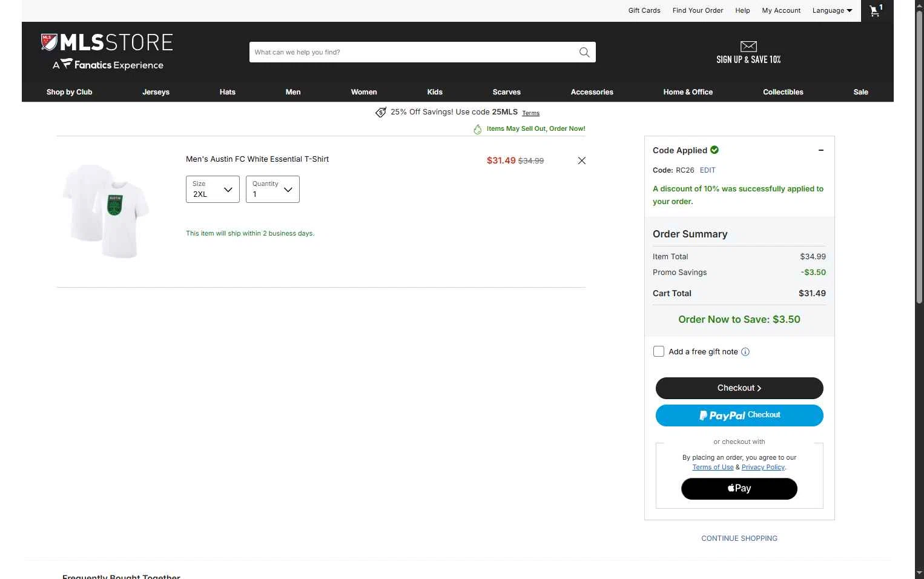
Task: Open the 25MLS promo Terms link
Action: coord(530,113)
